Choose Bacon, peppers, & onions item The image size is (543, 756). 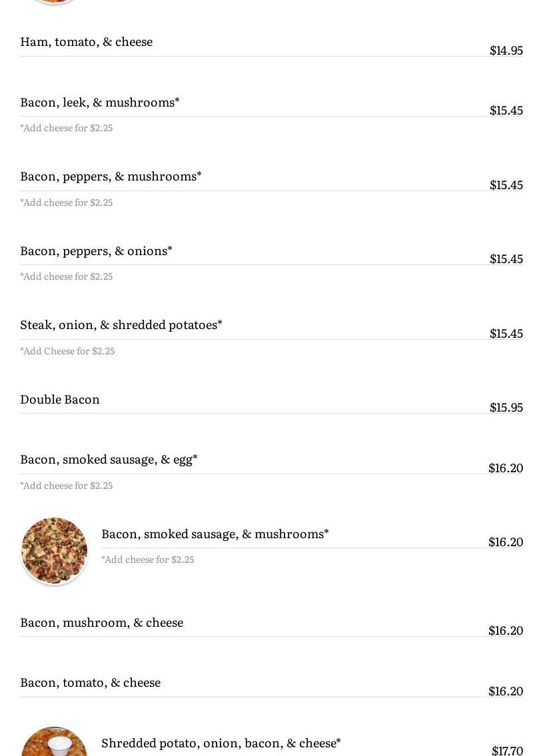coord(96,251)
